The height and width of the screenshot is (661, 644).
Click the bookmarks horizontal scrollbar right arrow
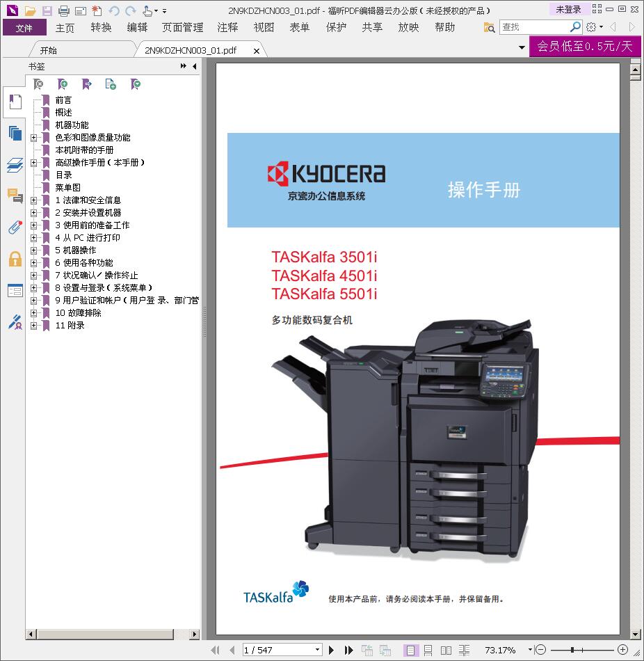click(x=194, y=635)
